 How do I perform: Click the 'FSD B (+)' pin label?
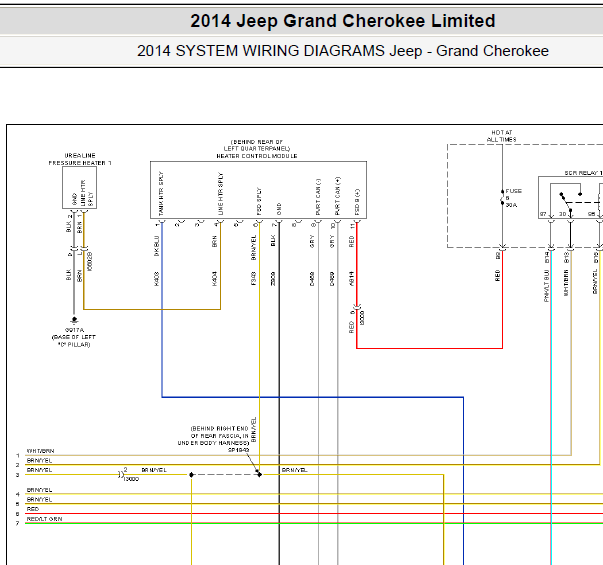point(357,202)
